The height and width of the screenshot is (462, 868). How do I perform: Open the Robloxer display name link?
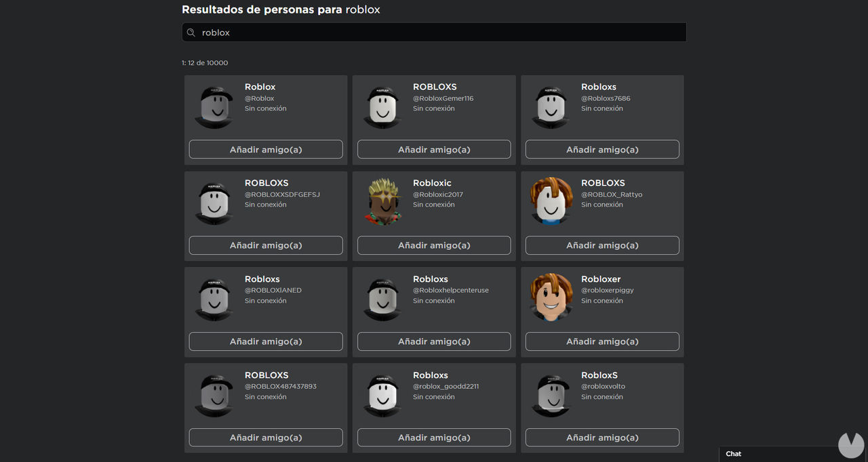tap(601, 279)
